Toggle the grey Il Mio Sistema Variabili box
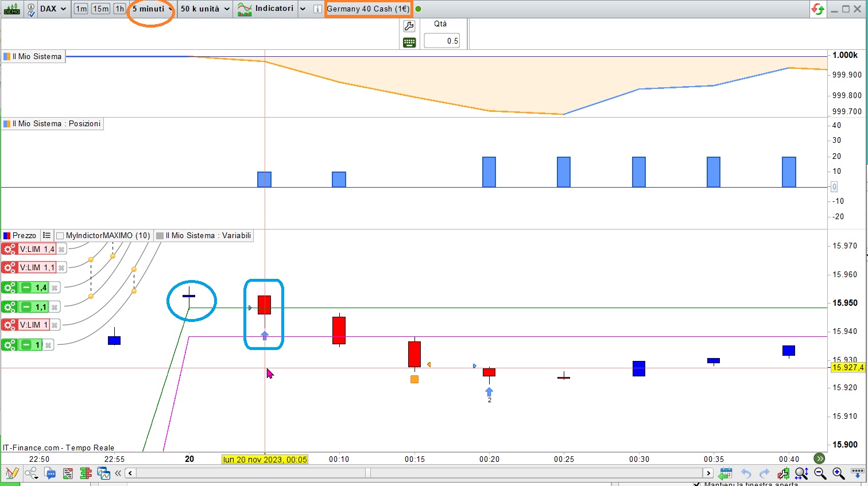 160,236
